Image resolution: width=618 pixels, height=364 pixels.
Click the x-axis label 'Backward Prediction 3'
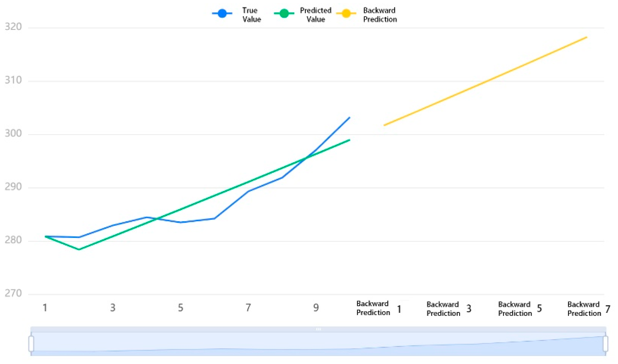pos(449,309)
